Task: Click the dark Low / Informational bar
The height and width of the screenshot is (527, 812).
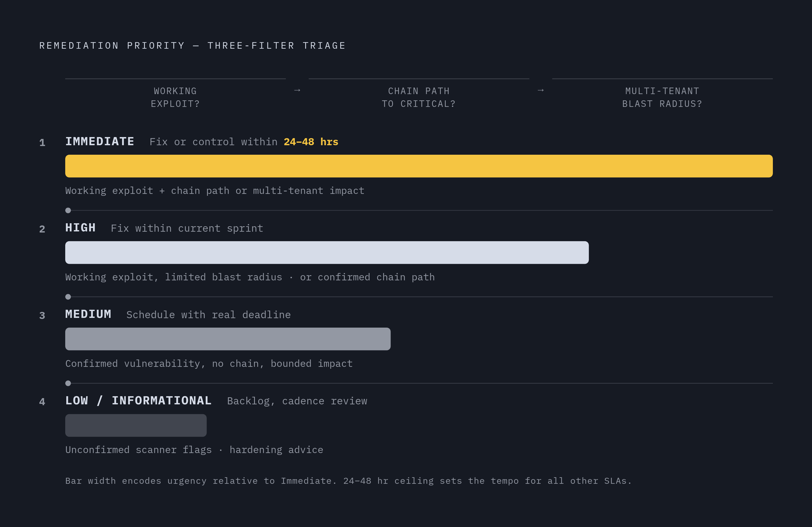Action: click(136, 425)
